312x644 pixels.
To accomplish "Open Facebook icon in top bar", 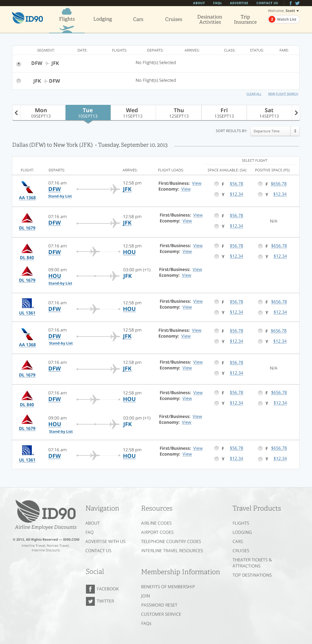I will point(291,3).
